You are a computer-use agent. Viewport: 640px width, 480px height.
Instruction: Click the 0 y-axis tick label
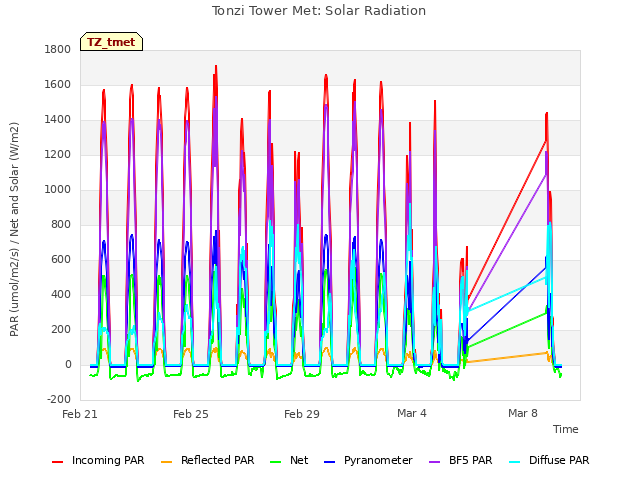click(x=68, y=364)
